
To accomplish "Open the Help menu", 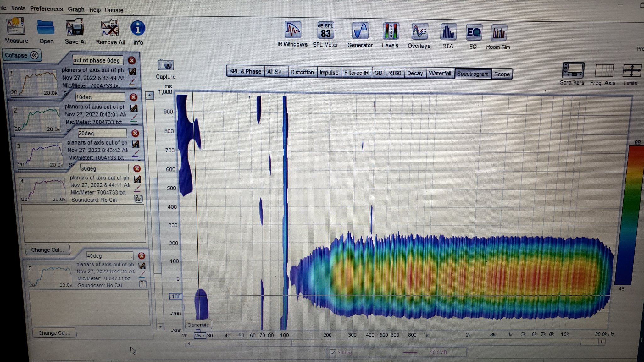I will (95, 10).
